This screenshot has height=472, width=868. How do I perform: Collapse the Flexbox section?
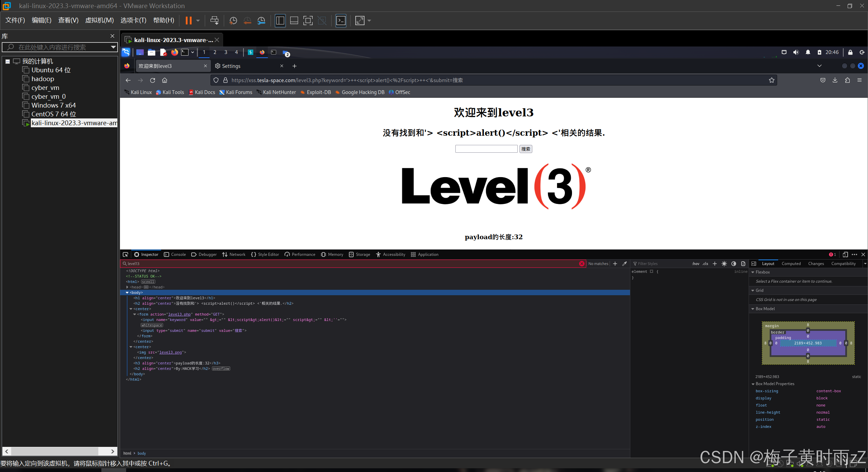[753, 272]
